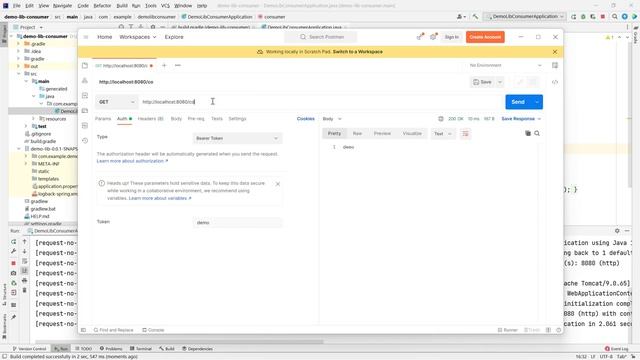Viewport: 640px width, 360px height.
Task: Open the auth Type Bearer Token dropdown
Action: point(237,138)
